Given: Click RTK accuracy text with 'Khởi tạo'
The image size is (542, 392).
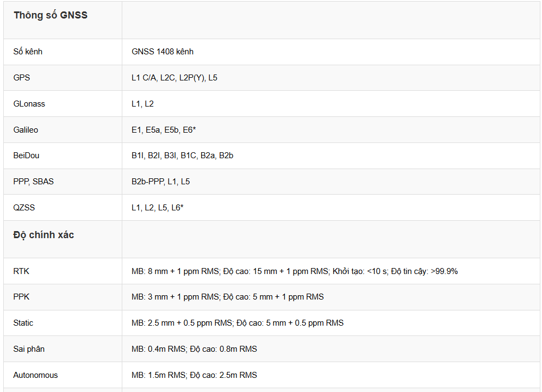Looking at the screenshot, I should click(294, 271).
